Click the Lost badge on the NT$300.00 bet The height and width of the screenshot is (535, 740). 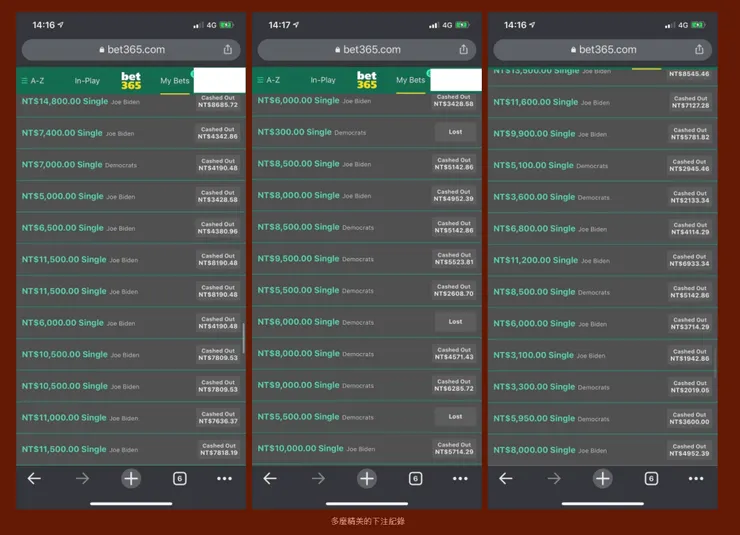[455, 132]
